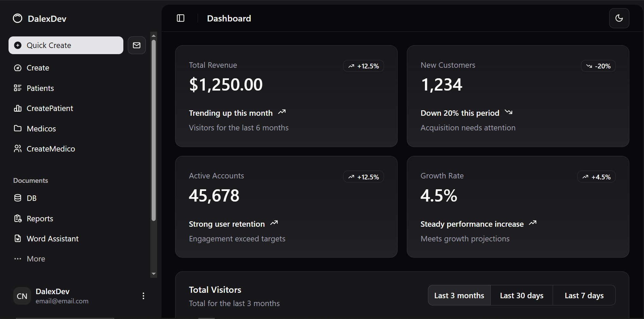
Task: Click the CreatePatient chart icon
Action: tap(18, 108)
